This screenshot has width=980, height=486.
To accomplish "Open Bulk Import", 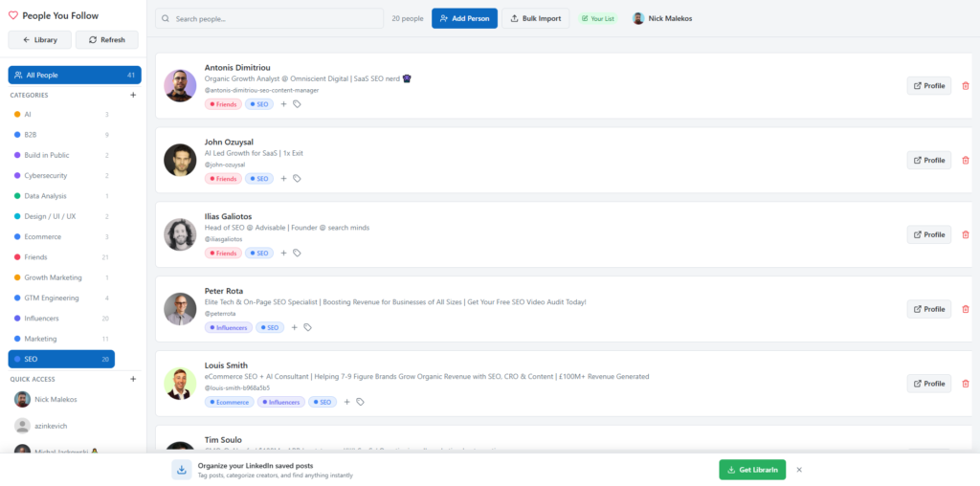I will [x=535, y=19].
